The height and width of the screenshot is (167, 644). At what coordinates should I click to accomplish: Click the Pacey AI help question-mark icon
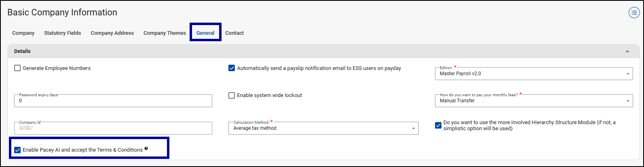coord(146,149)
